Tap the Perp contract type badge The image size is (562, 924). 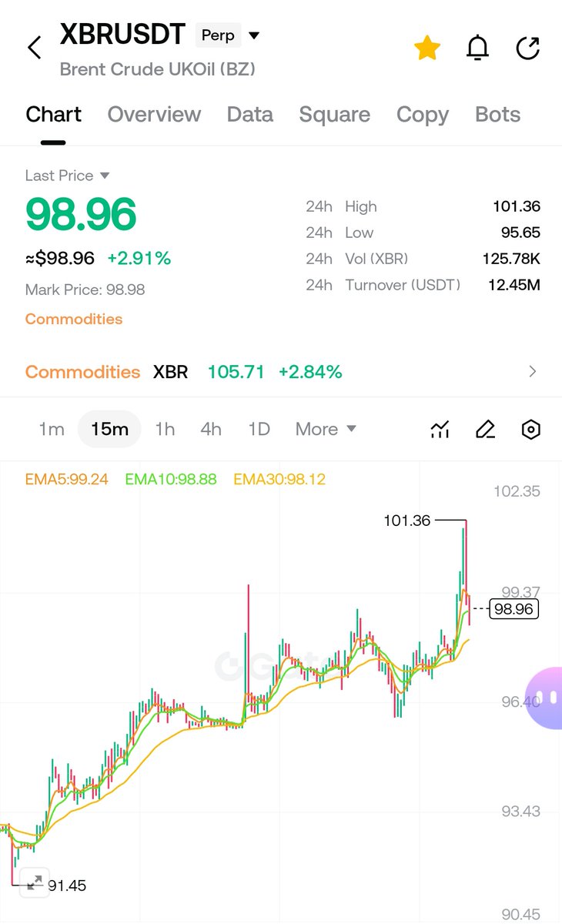pos(218,35)
